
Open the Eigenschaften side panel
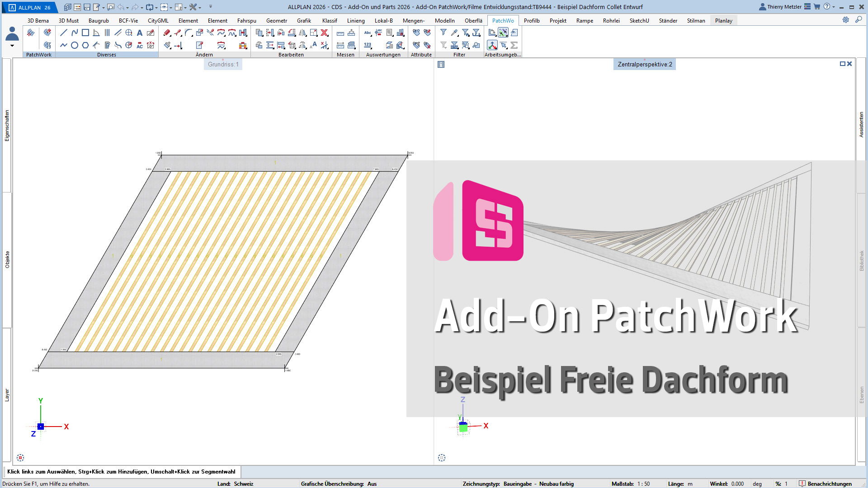pyautogui.click(x=7, y=126)
